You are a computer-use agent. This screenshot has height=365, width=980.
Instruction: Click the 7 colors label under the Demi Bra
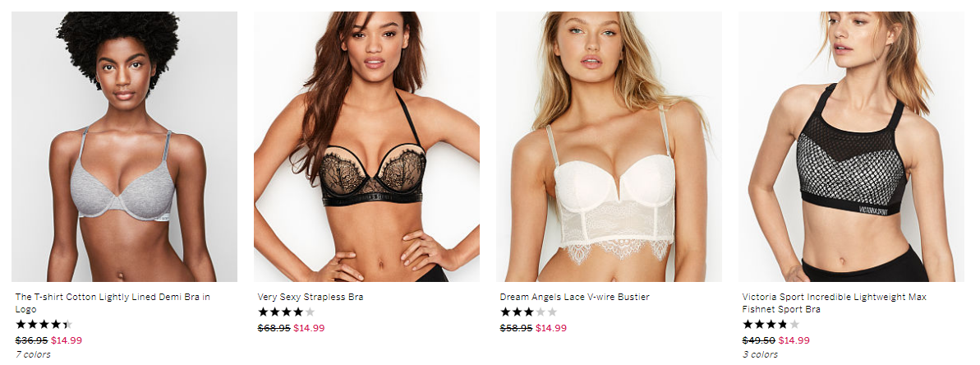tap(33, 354)
